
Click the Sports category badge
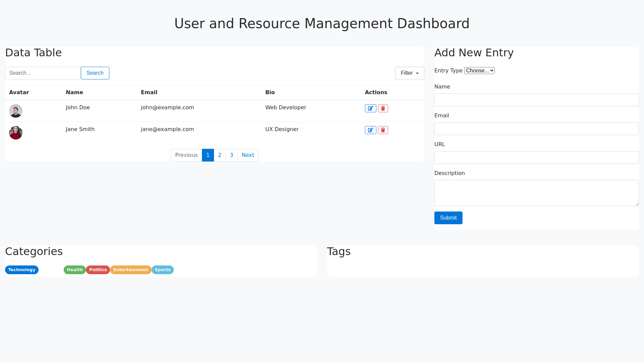[x=163, y=270]
